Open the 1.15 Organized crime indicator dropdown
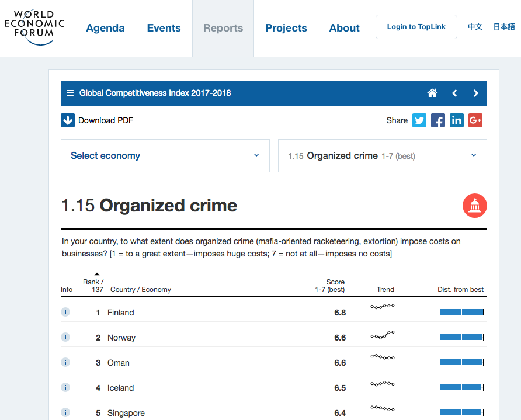The height and width of the screenshot is (420, 521). tap(383, 155)
